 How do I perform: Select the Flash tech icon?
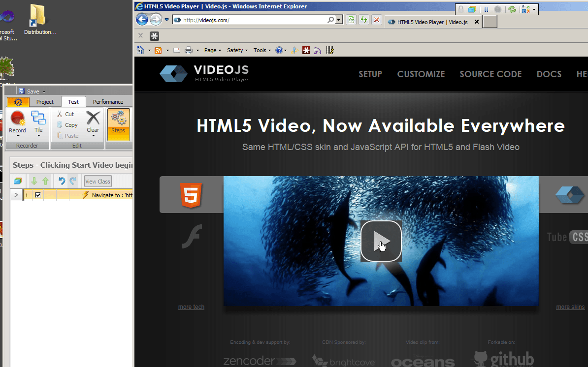point(192,236)
